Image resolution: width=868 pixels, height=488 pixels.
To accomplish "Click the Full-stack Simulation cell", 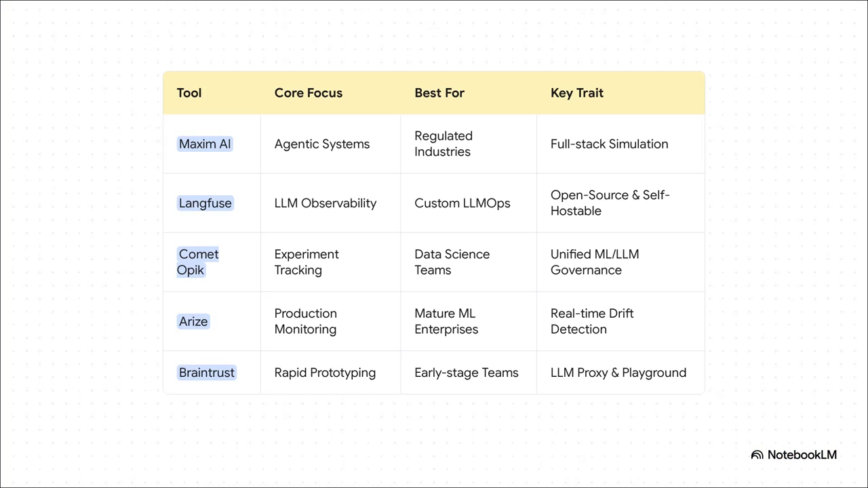I will (609, 144).
